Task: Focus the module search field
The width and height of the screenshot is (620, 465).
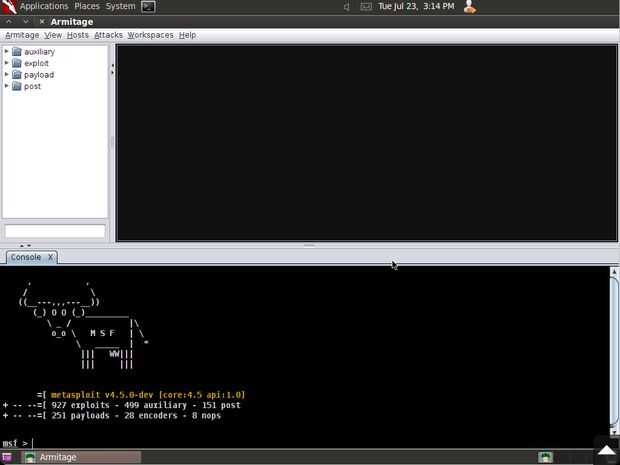Action: [x=55, y=231]
